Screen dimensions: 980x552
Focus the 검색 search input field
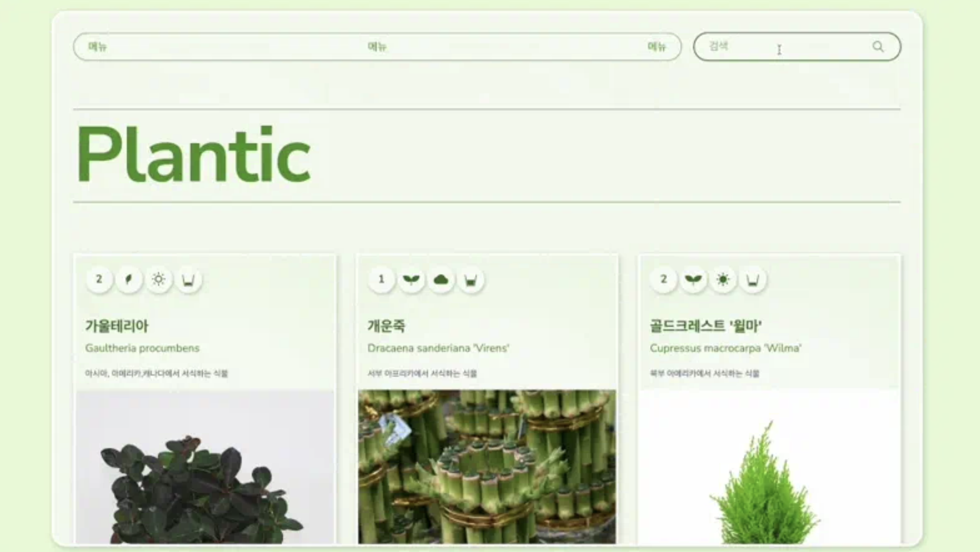797,47
